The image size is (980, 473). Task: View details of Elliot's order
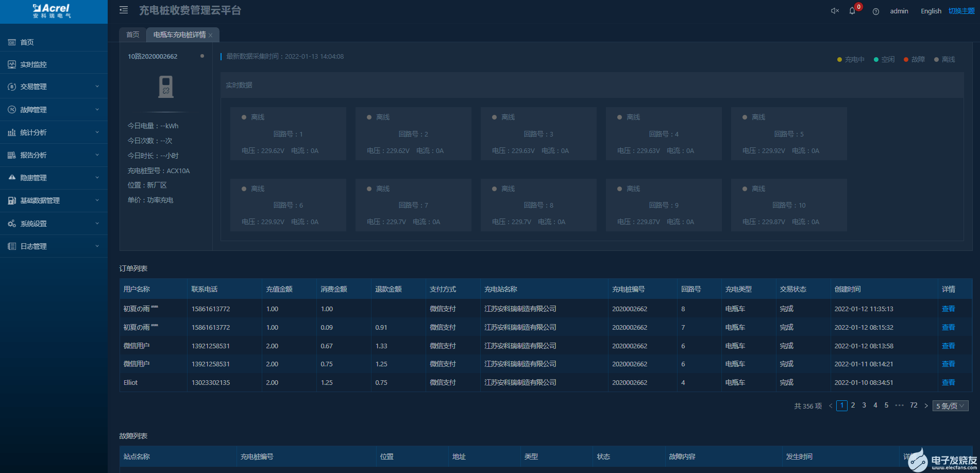(948, 382)
